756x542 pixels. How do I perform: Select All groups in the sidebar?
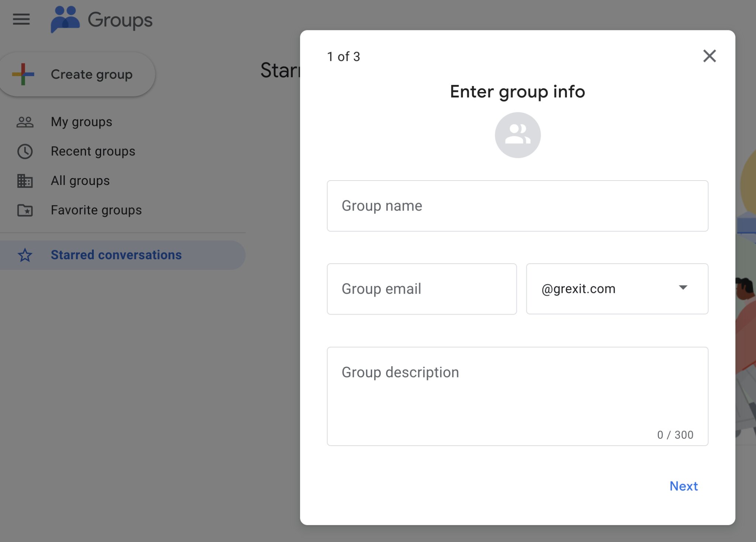click(x=80, y=181)
